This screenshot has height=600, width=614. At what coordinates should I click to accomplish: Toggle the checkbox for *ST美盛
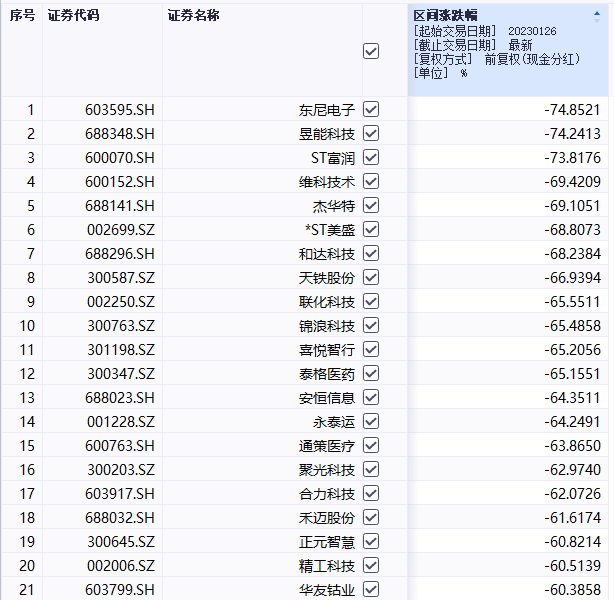(x=371, y=229)
